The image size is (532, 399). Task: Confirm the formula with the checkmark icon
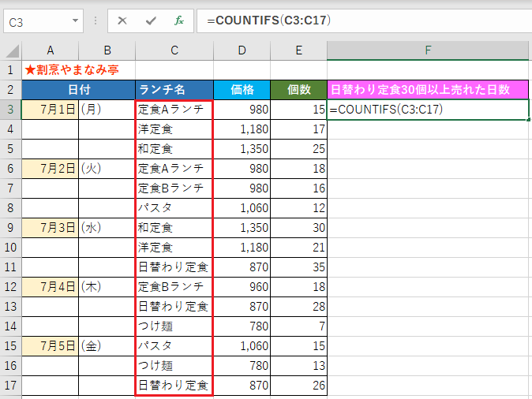point(151,21)
